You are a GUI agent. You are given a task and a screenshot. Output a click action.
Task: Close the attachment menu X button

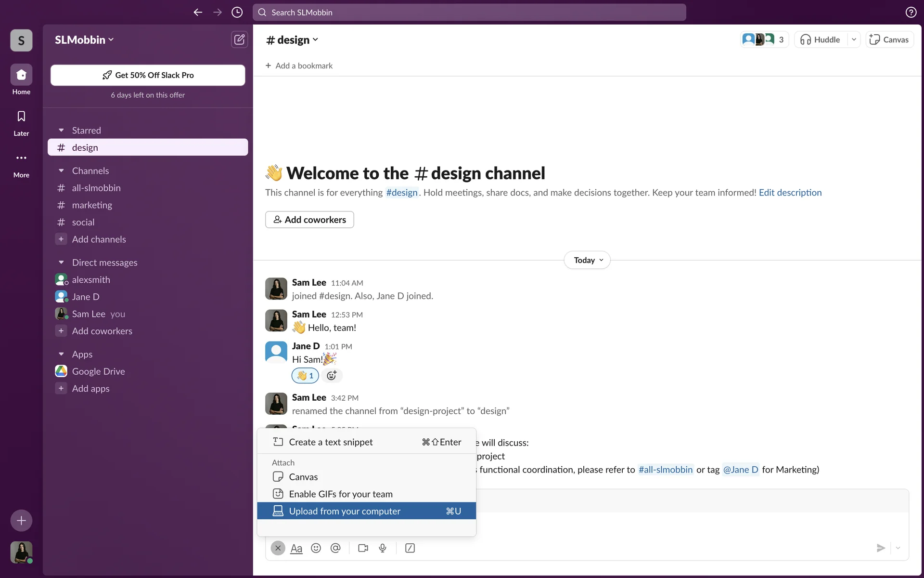click(278, 548)
